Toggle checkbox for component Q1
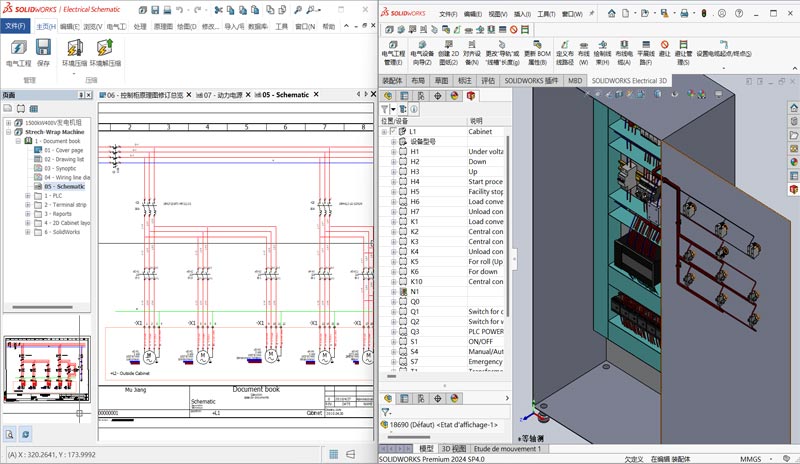800x464 pixels. tap(403, 311)
